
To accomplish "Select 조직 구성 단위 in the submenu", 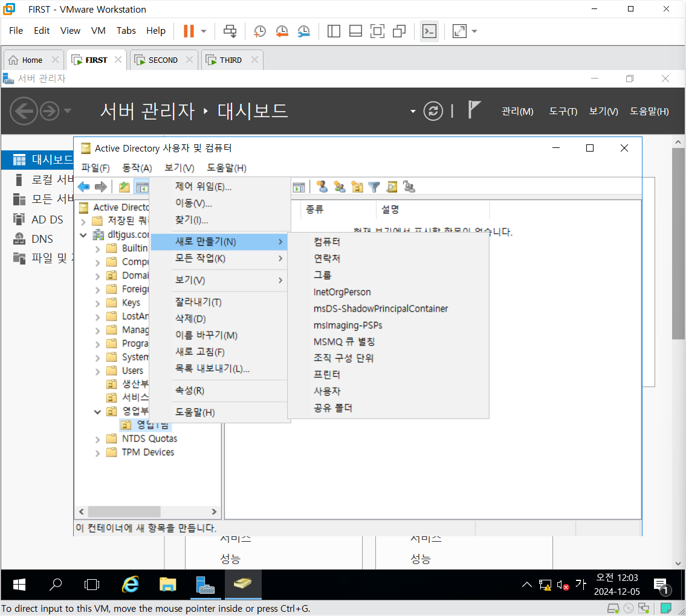I will click(x=388, y=358).
